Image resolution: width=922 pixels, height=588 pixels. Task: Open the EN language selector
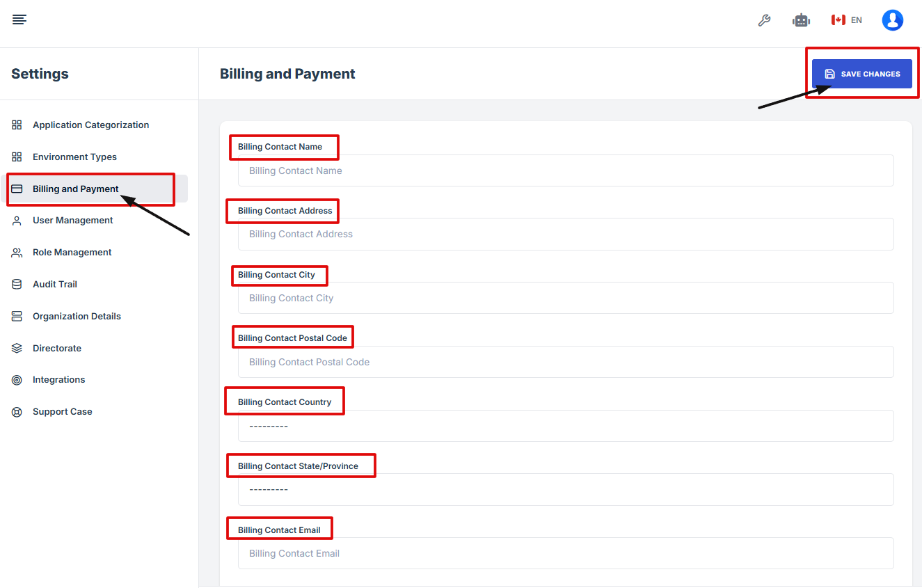847,20
